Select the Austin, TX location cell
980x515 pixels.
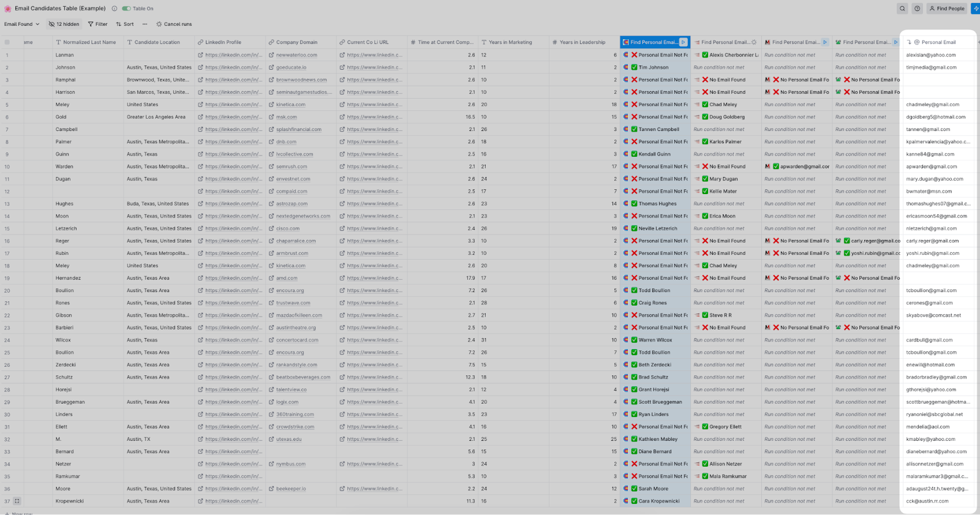(x=159, y=439)
